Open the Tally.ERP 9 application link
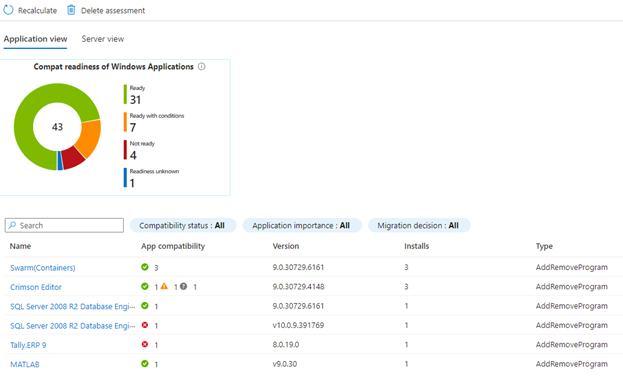 28,345
